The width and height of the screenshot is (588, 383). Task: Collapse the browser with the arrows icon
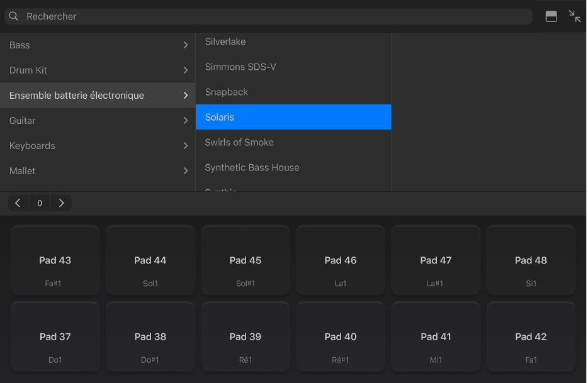tap(575, 16)
